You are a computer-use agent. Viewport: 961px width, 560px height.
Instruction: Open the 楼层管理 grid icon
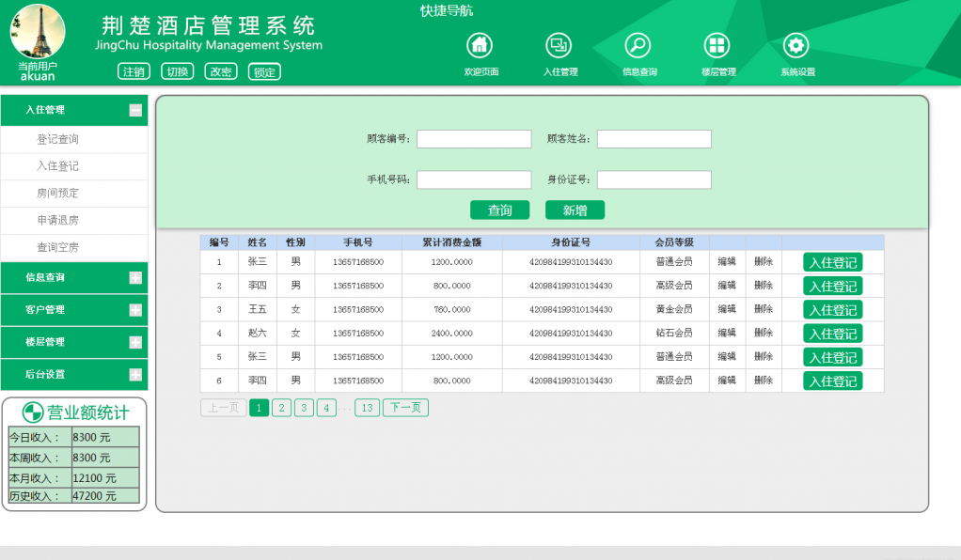717,45
